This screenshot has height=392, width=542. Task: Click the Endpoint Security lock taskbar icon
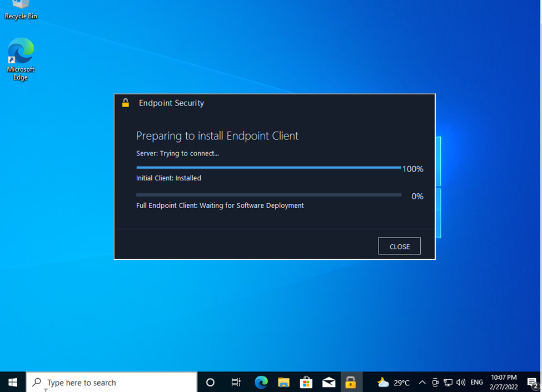click(351, 383)
